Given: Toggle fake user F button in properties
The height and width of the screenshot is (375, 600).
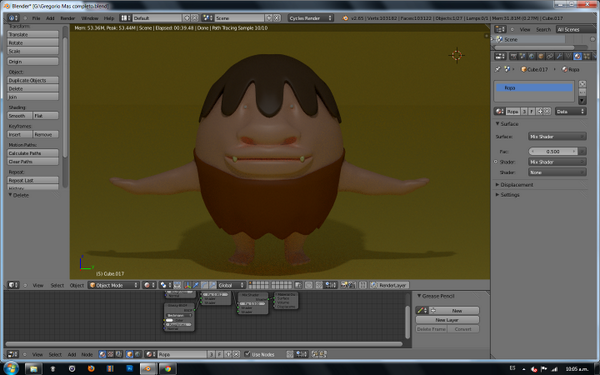Looking at the screenshot, I should coord(532,111).
